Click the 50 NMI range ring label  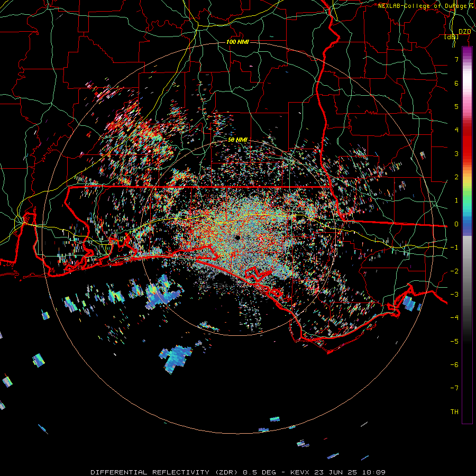coord(237,140)
